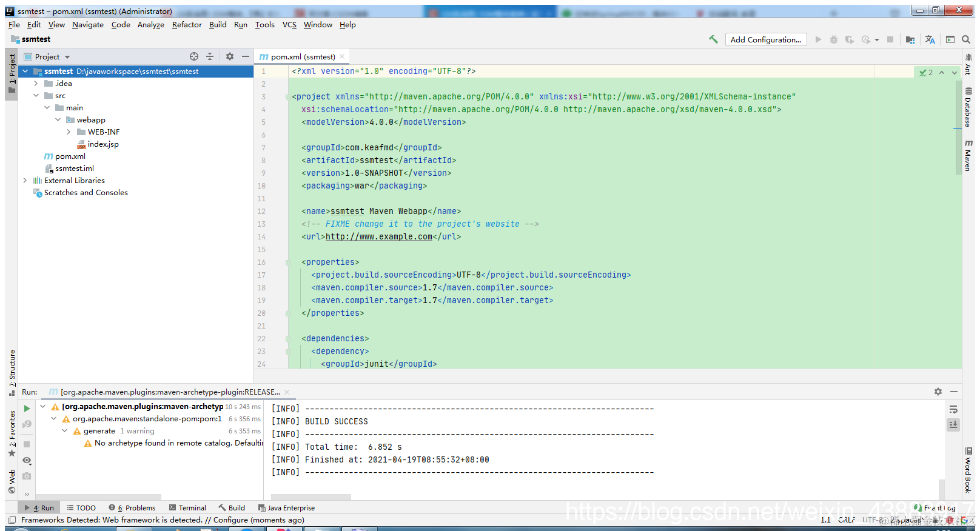Click Add Configuration button
Image resolution: width=980 pixels, height=531 pixels.
[x=766, y=39]
